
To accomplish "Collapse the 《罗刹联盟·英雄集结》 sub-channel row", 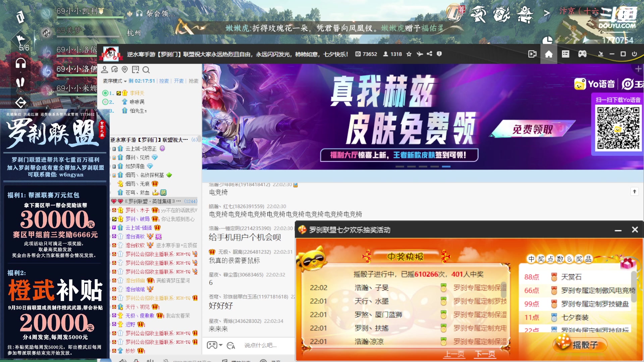I will point(154,201).
